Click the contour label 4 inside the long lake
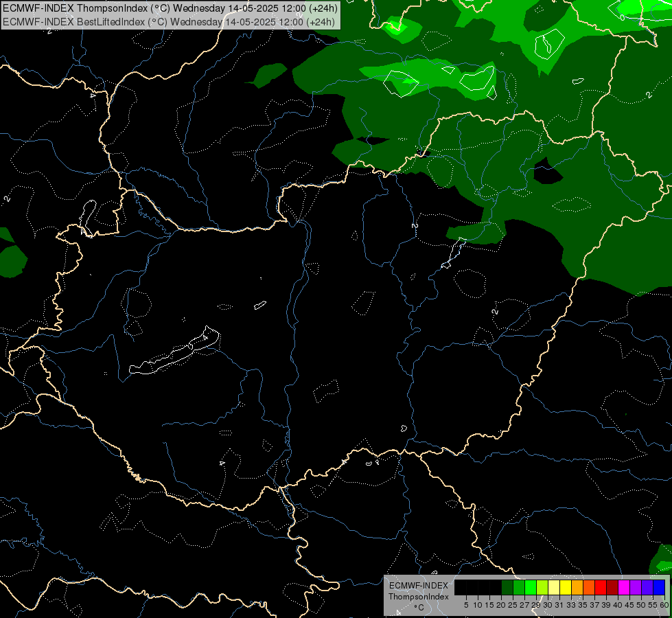672x618 pixels. tap(205, 338)
